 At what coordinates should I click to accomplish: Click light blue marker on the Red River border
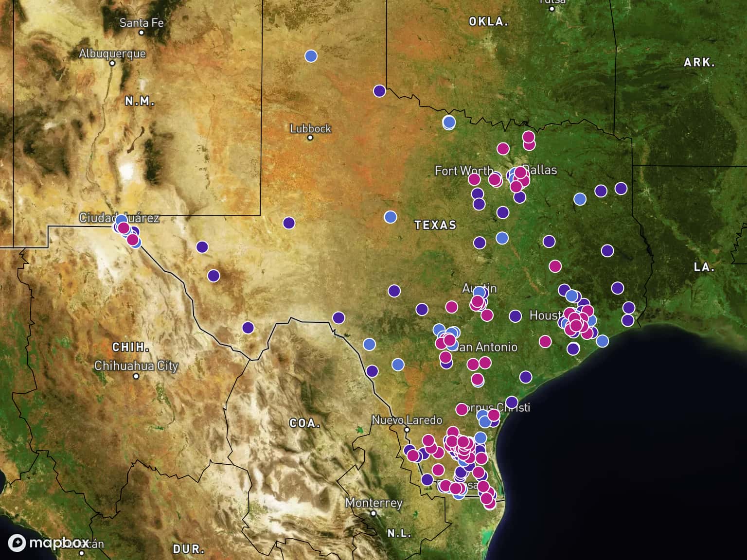(x=449, y=122)
